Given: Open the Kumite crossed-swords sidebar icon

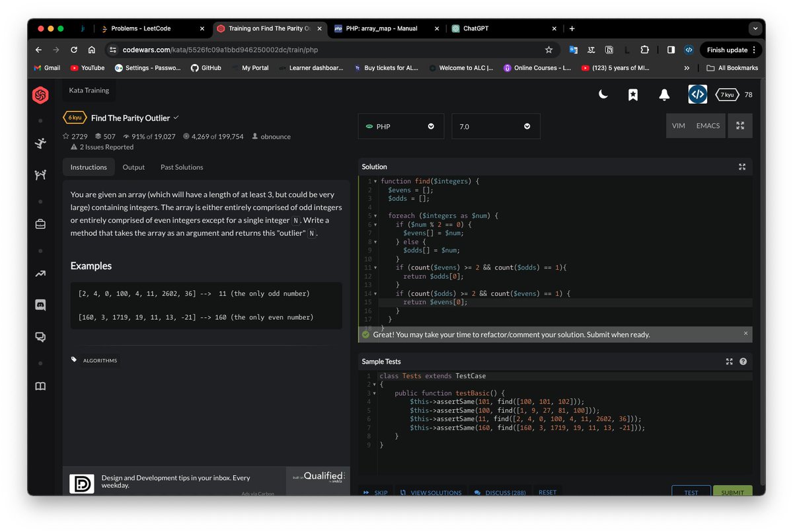Looking at the screenshot, I should [x=40, y=175].
